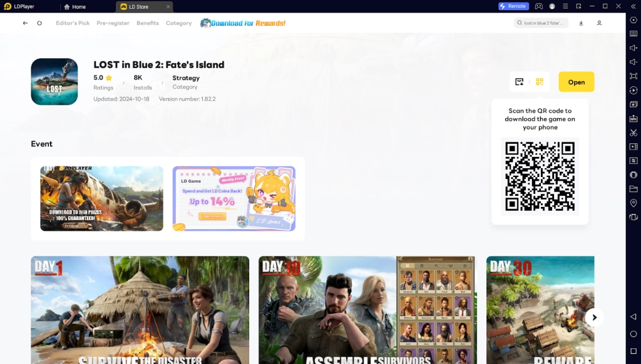The height and width of the screenshot is (364, 641).
Task: Open Pre-register section
Action: (113, 23)
